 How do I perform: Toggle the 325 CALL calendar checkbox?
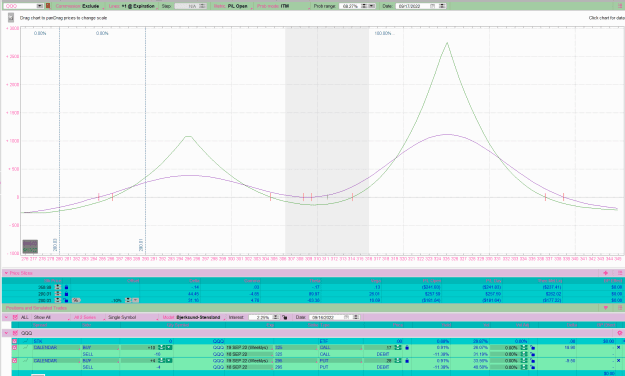pos(14,347)
